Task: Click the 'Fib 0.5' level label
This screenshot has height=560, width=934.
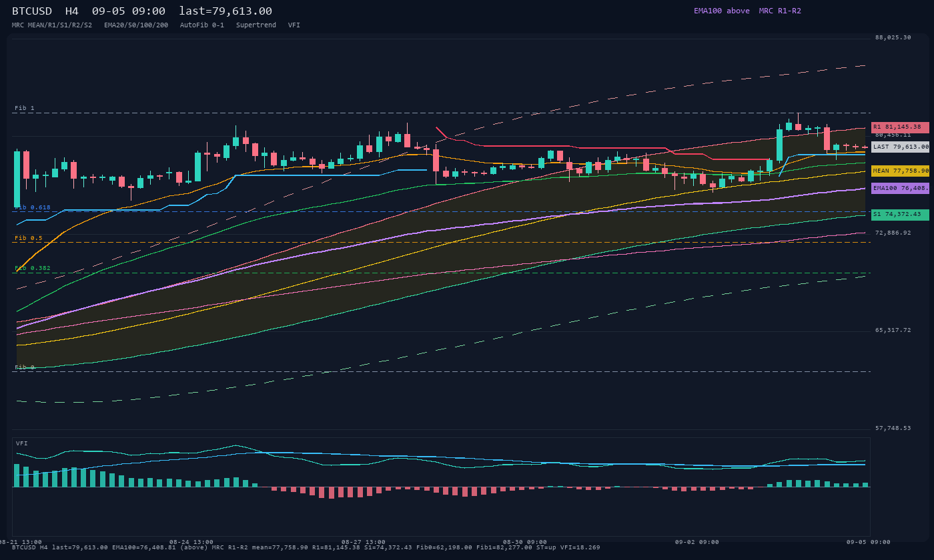Action: (x=29, y=238)
